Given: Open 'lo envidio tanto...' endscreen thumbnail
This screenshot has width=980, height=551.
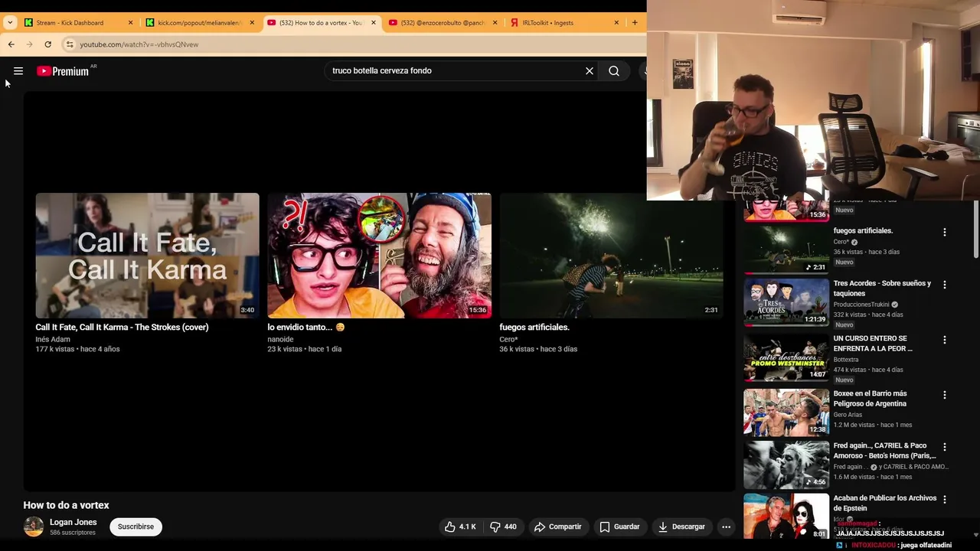Looking at the screenshot, I should [379, 256].
